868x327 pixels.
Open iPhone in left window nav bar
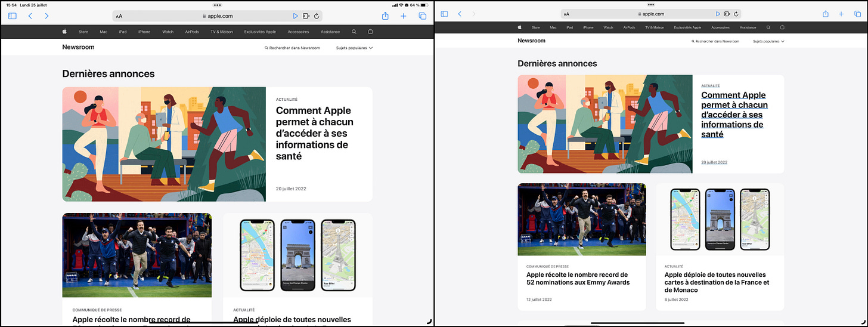click(144, 32)
